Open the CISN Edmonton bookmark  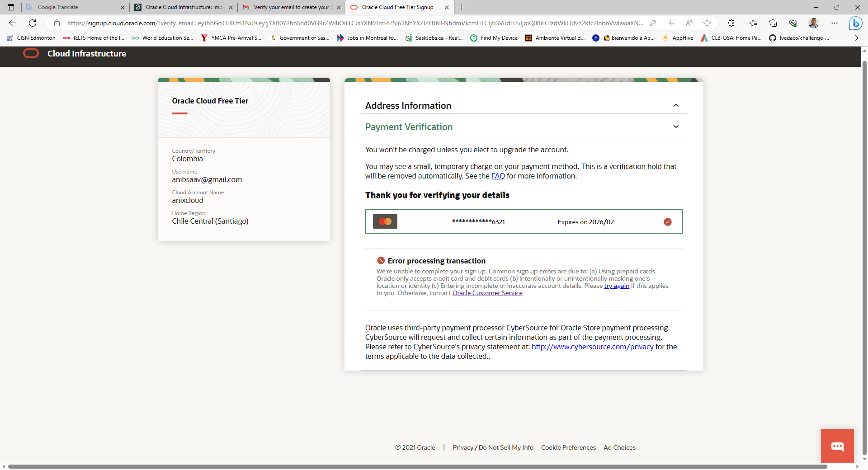[31, 38]
